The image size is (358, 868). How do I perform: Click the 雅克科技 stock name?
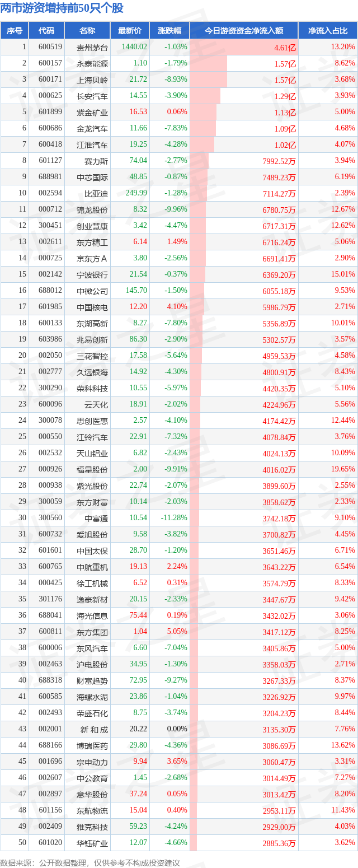point(92,827)
